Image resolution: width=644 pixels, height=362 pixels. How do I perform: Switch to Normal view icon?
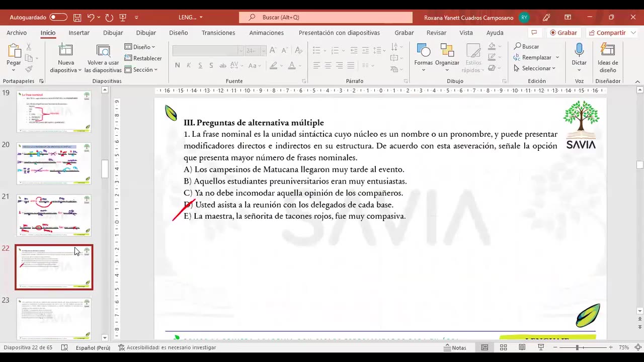485,347
